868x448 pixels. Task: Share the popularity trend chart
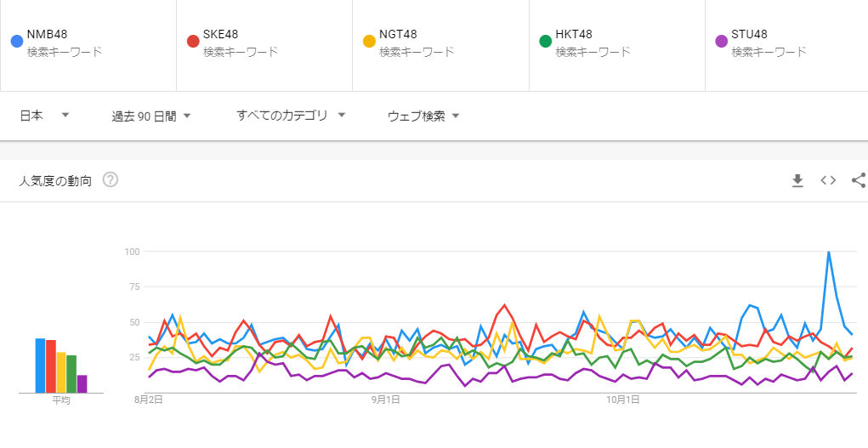[x=859, y=180]
